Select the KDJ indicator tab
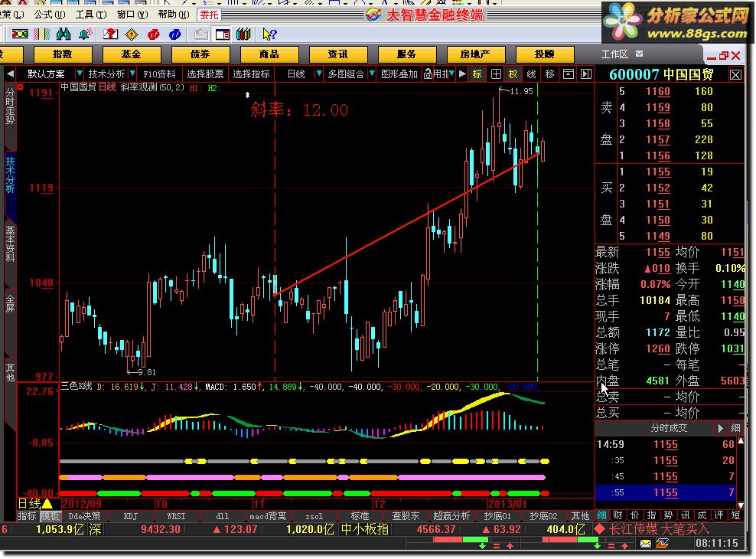The image size is (756, 559). (131, 516)
